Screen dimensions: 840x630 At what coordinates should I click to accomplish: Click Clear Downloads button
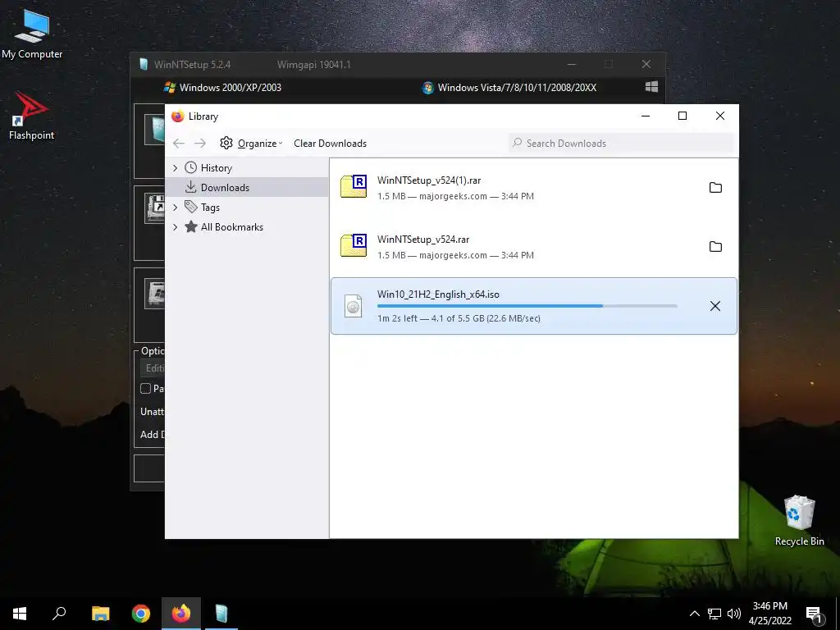tap(330, 143)
